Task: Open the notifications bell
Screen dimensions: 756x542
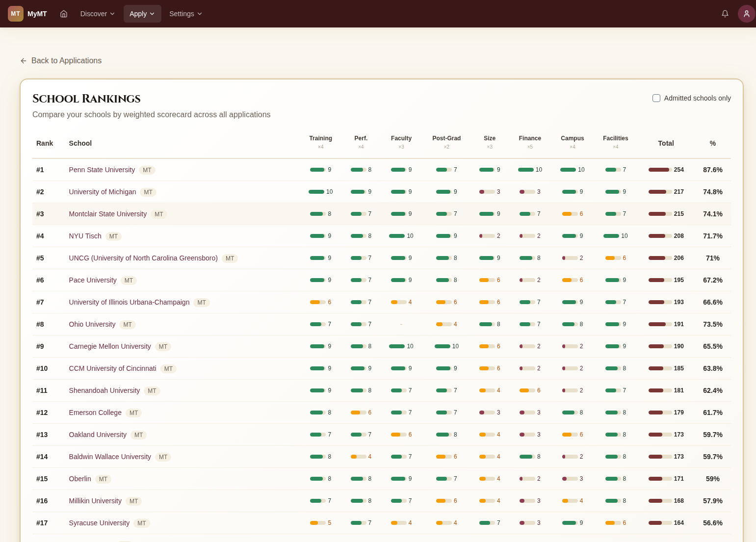Action: click(725, 14)
